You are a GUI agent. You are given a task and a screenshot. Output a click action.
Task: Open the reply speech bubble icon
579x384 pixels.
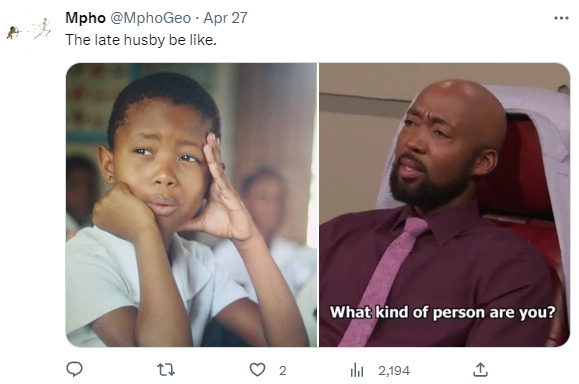[74, 369]
